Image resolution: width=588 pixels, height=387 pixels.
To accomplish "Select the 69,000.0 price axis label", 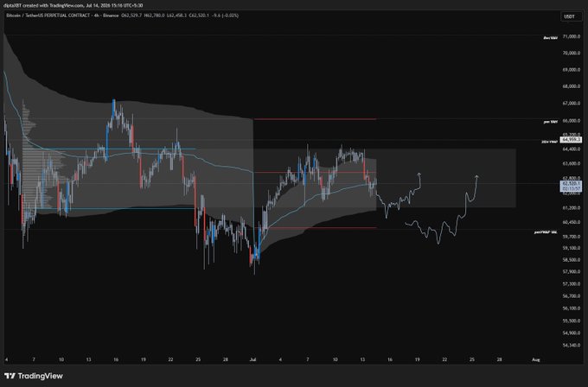I will point(571,70).
